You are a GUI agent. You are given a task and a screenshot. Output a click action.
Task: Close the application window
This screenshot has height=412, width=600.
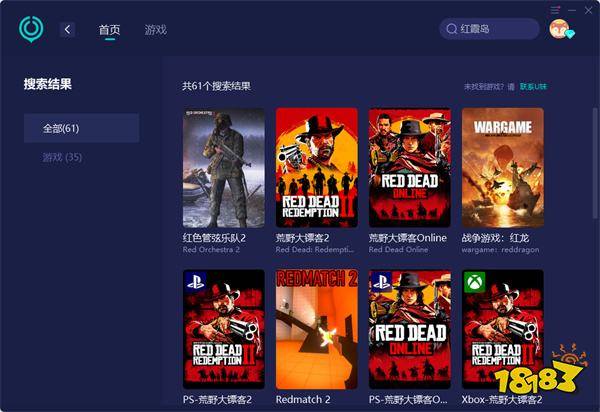(587, 10)
